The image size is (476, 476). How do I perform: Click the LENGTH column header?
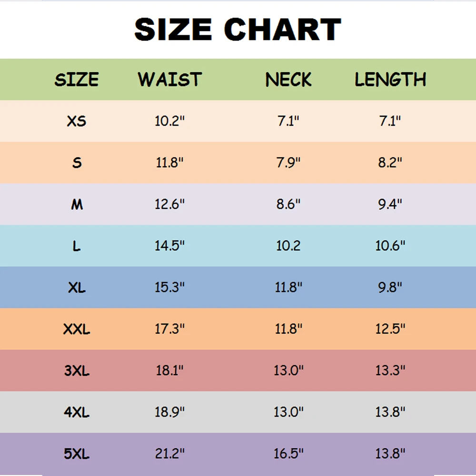[390, 79]
